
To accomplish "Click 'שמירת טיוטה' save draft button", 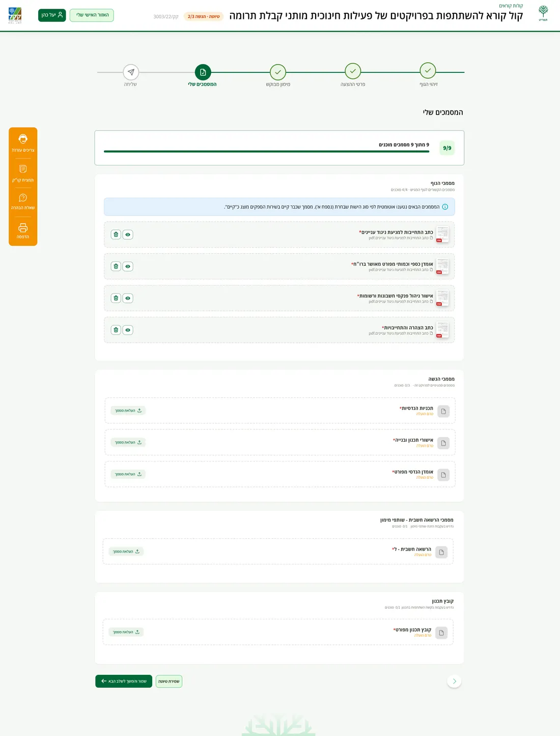I will 169,681.
